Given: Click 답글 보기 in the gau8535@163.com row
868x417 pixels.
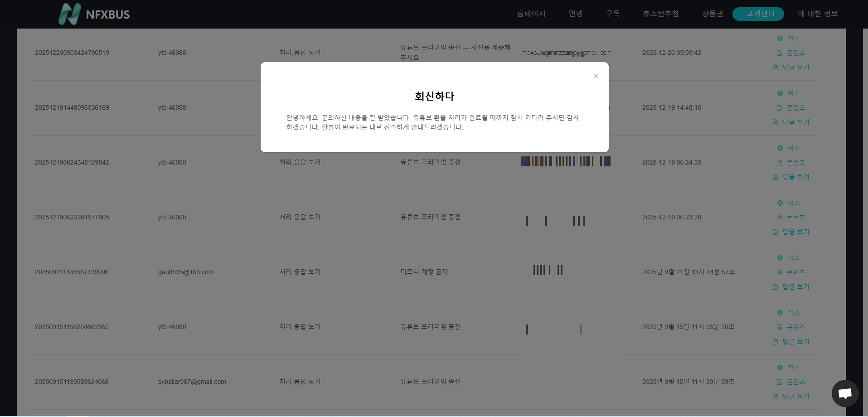Looking at the screenshot, I should click(x=791, y=287).
